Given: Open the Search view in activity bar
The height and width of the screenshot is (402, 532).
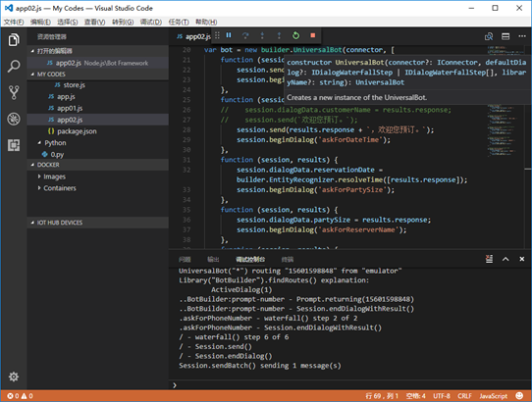Looking at the screenshot, I should tap(14, 66).
